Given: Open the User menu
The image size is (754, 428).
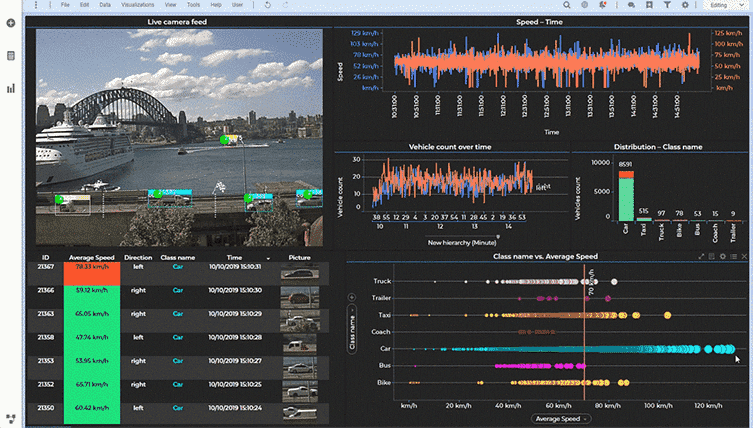Looking at the screenshot, I should coord(238,5).
